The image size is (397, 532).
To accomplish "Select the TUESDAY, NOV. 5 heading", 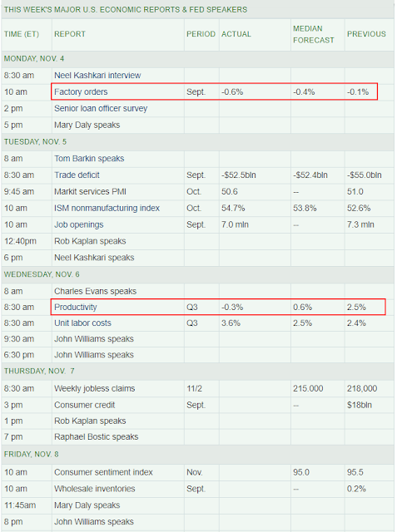I will click(x=35, y=142).
